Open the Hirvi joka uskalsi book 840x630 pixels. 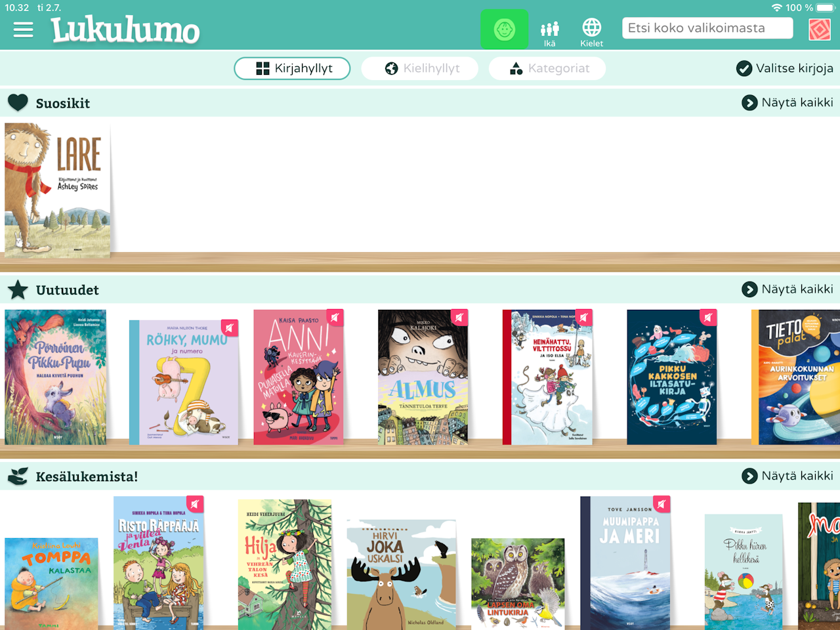(401, 575)
